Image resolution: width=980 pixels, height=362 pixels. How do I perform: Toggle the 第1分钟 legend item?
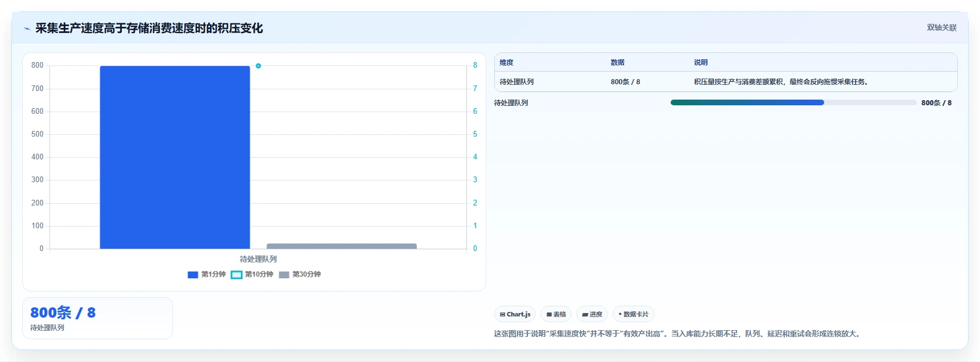click(x=206, y=274)
